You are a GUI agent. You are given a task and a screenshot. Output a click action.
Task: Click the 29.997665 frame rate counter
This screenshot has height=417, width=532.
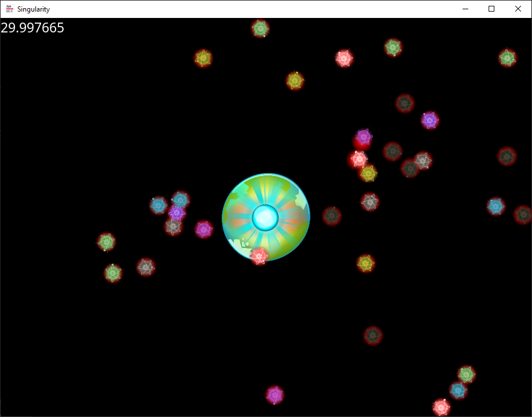click(32, 28)
